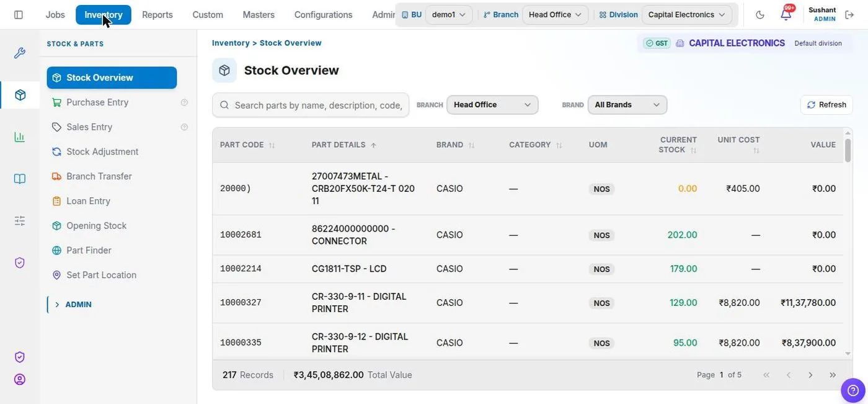Select Stock Overview in sidebar
The image size is (868, 404).
(x=112, y=78)
